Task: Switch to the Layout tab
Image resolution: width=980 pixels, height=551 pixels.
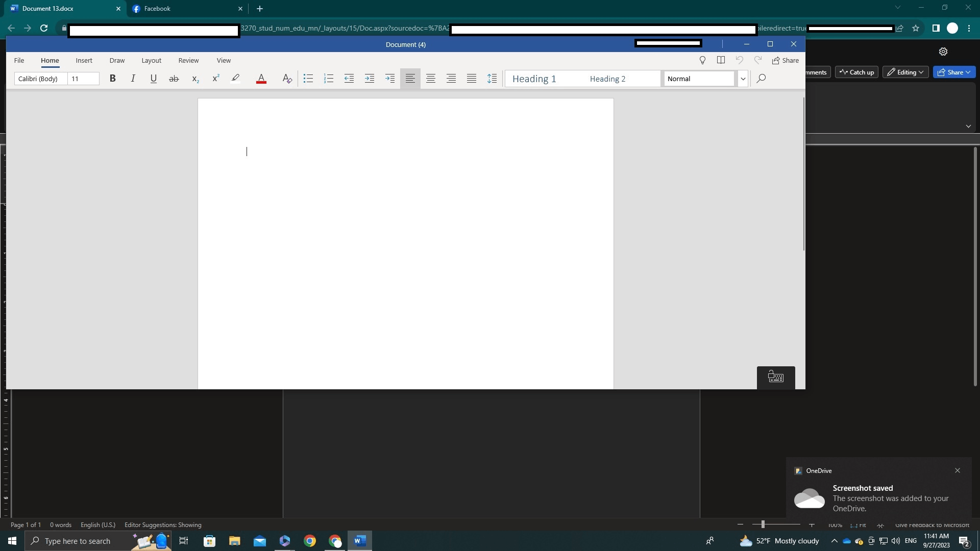Action: point(151,60)
